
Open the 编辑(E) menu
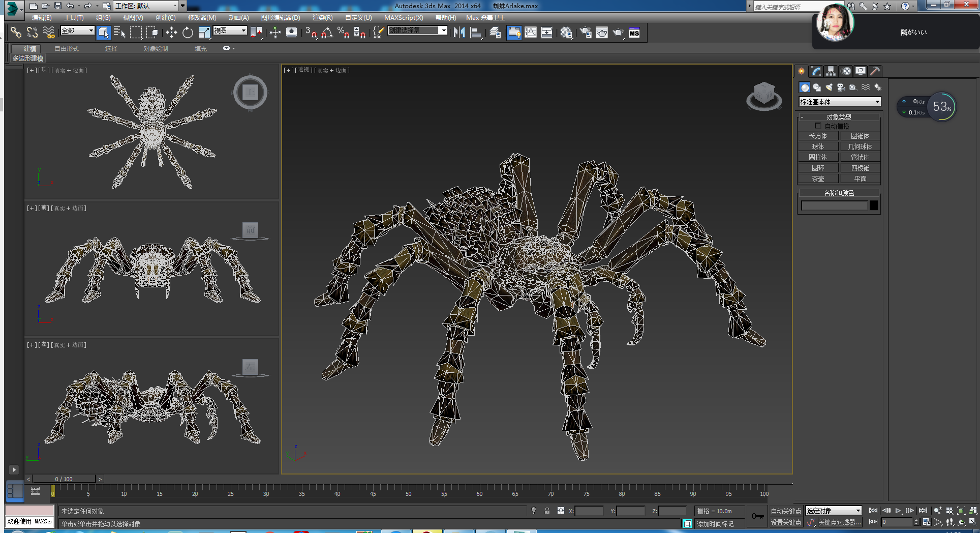tap(42, 18)
